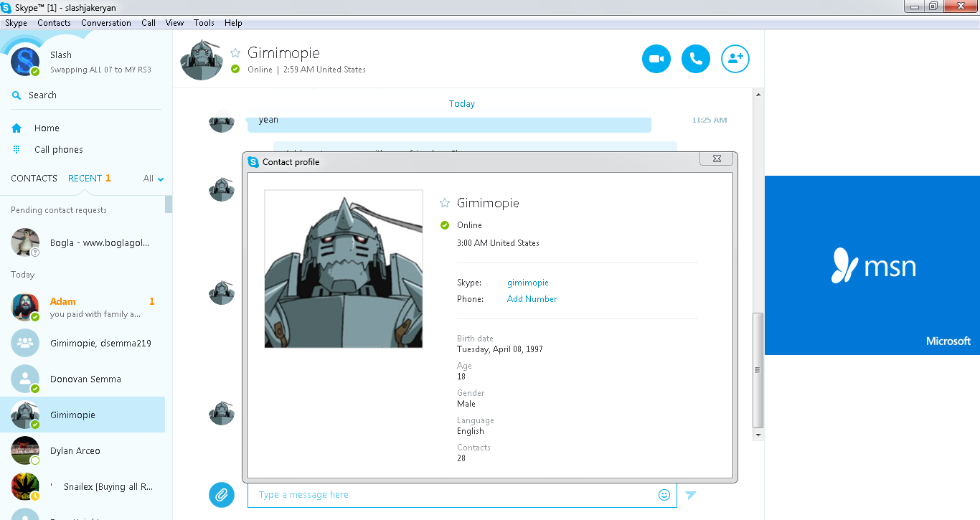The height and width of the screenshot is (520, 980).
Task: Click the attach file paperclip icon
Action: pos(222,494)
